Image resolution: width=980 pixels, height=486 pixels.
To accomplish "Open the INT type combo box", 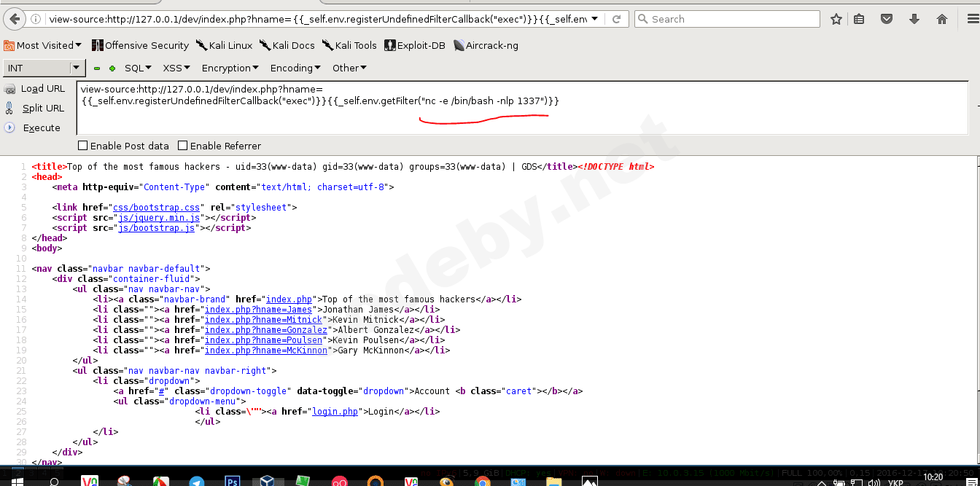I will 45,68.
